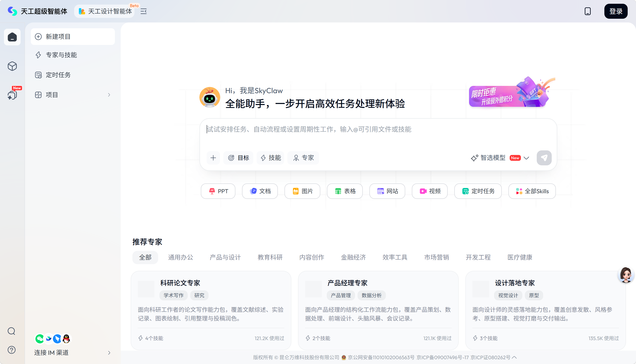The width and height of the screenshot is (636, 364).
Task: Click 京公网安备11010102006563号 link
Action: pos(381,357)
